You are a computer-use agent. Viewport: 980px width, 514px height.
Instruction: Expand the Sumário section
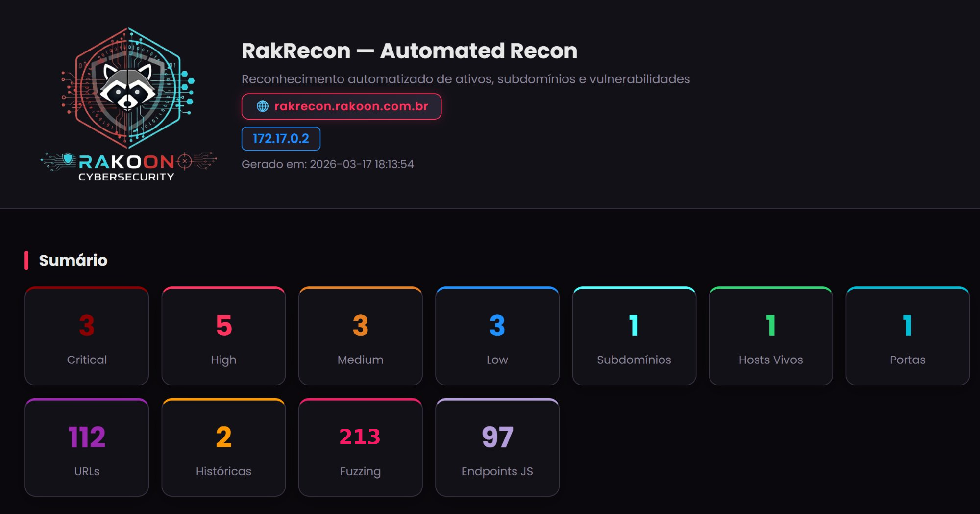pos(73,261)
